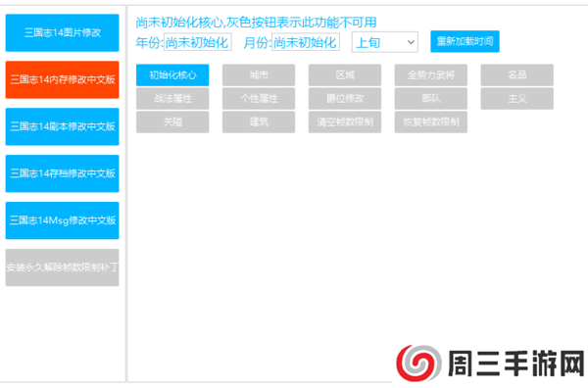Screen dimensions: 588x388
Task: Select 三国志14内存修改中文版 sidebar tab
Action: (x=63, y=79)
